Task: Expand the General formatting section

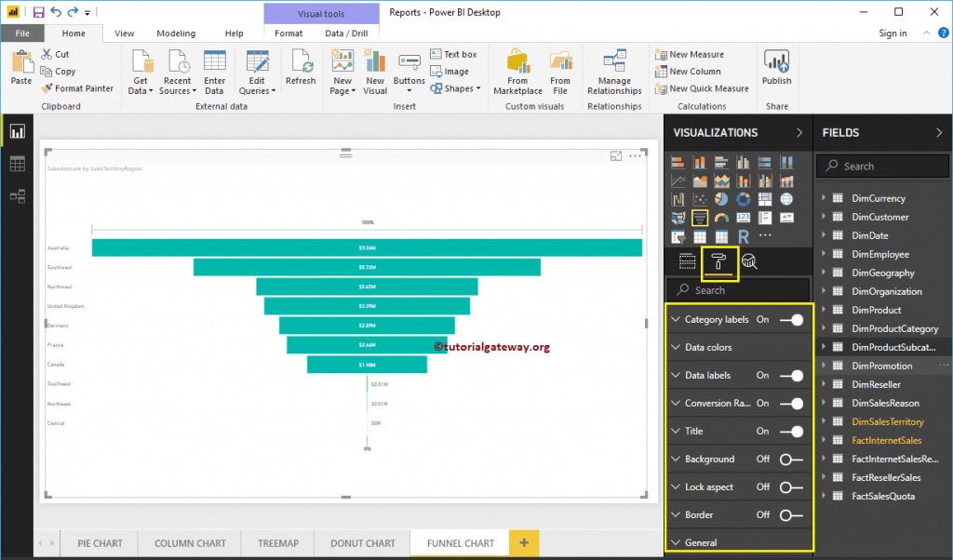Action: 677,542
